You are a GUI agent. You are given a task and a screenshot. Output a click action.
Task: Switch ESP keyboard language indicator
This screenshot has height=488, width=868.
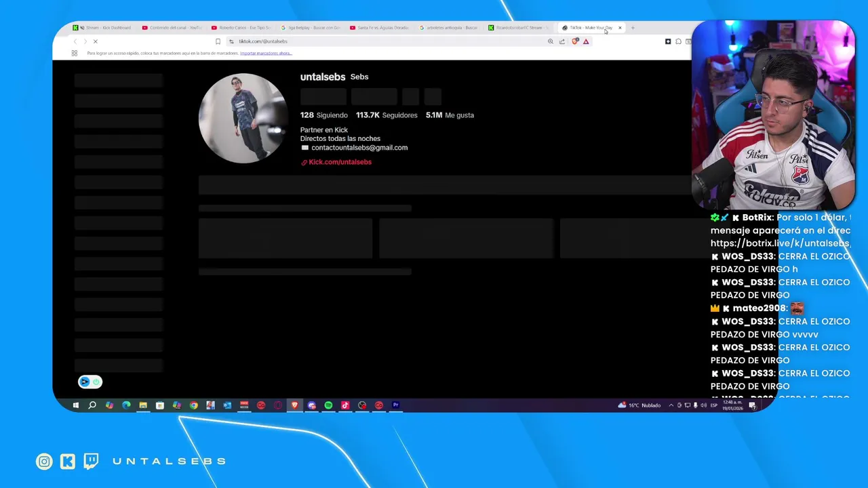(x=714, y=405)
